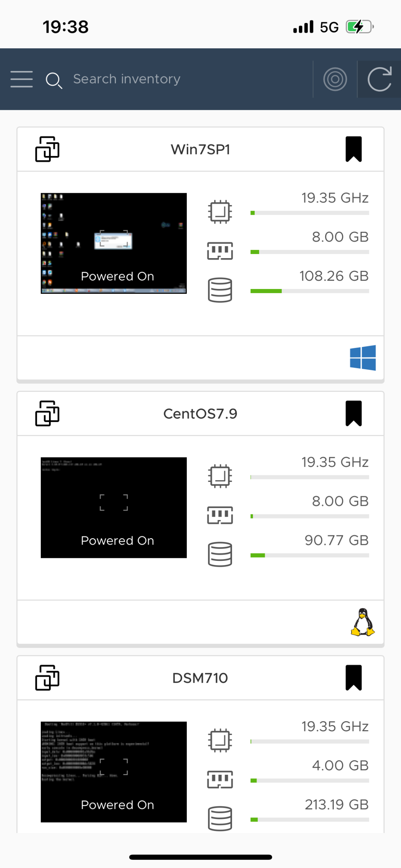Refresh the inventory list
Screen dimensions: 401x868
pos(379,79)
